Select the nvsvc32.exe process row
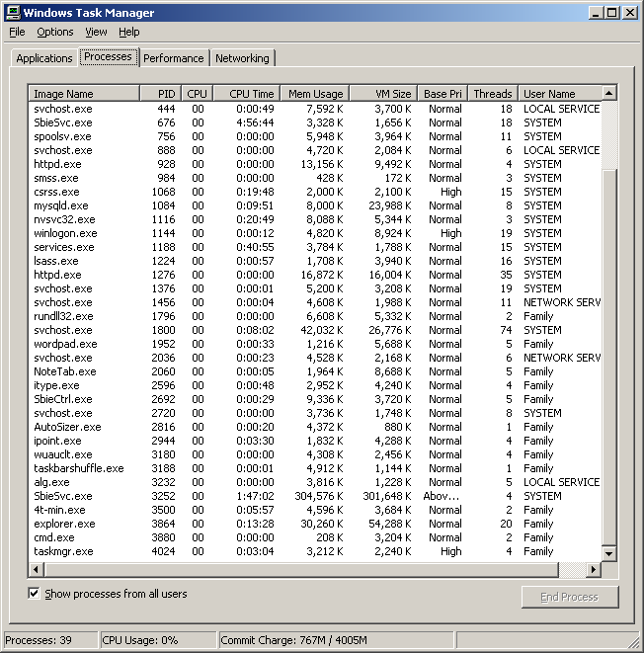644x653 pixels. 315,219
